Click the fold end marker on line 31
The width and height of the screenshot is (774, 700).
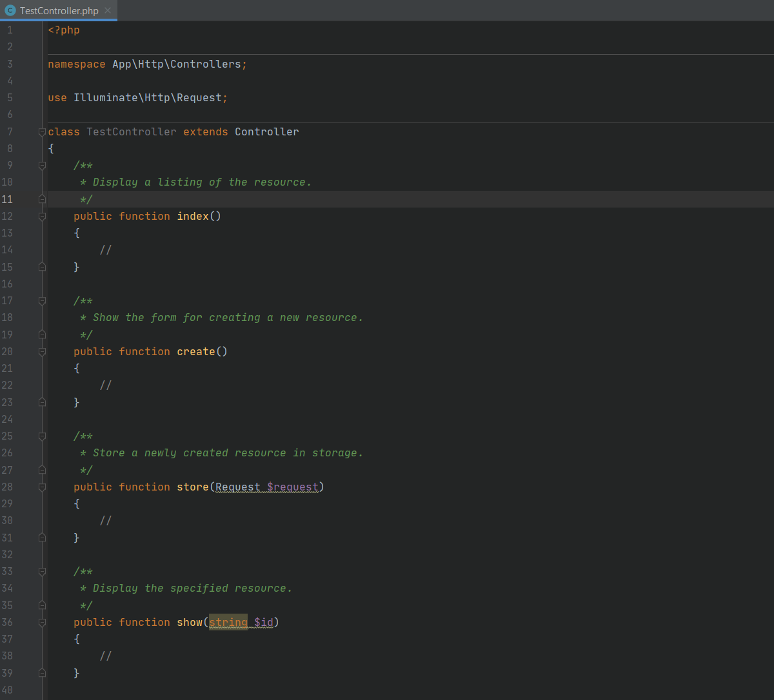click(x=42, y=538)
